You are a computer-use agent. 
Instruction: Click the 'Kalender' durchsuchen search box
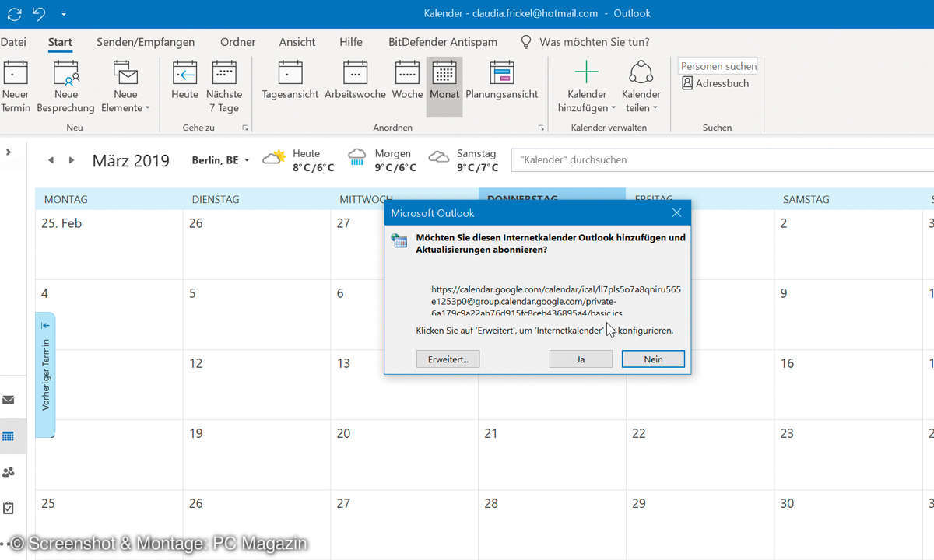(x=722, y=159)
